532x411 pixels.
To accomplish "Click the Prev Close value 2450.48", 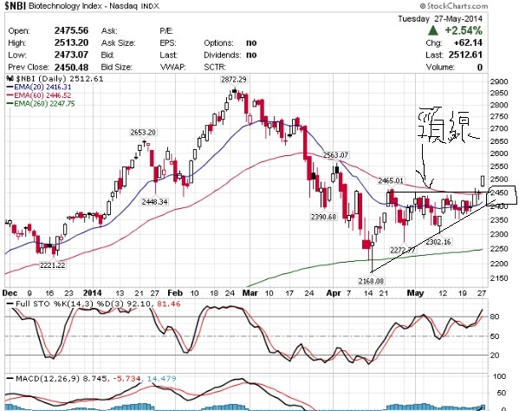I will pos(71,67).
